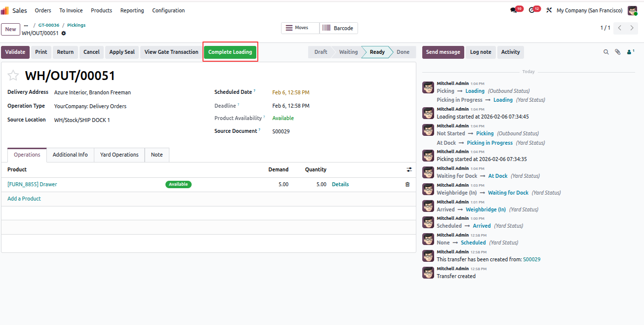Switch to the Additional Info tab

click(70, 155)
